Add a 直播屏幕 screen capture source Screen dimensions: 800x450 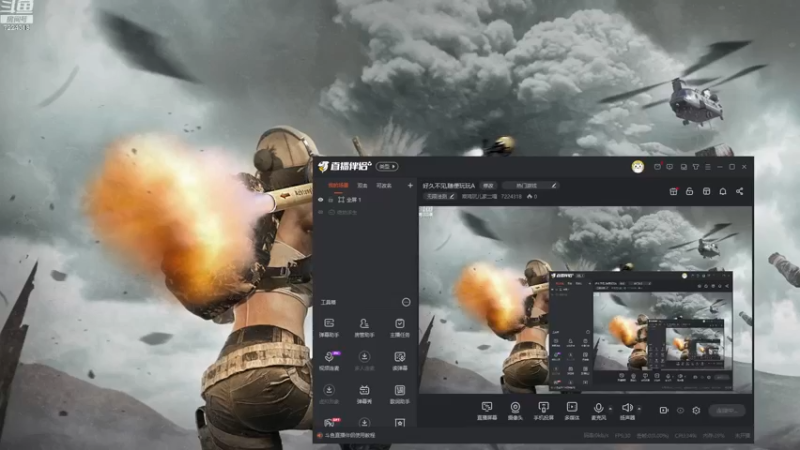coord(487,411)
